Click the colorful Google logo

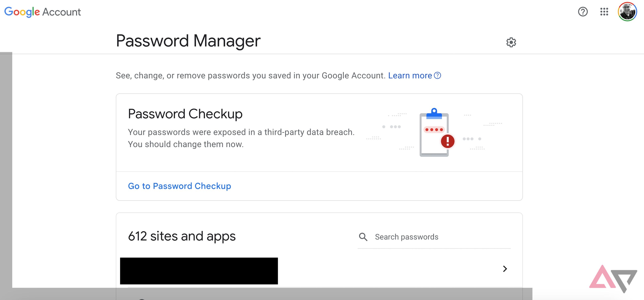tap(22, 12)
